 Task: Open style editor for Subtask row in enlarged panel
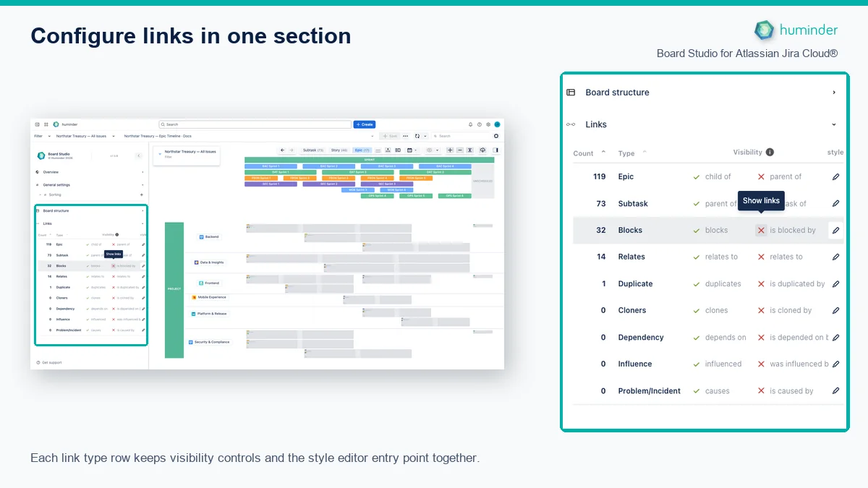(x=835, y=203)
